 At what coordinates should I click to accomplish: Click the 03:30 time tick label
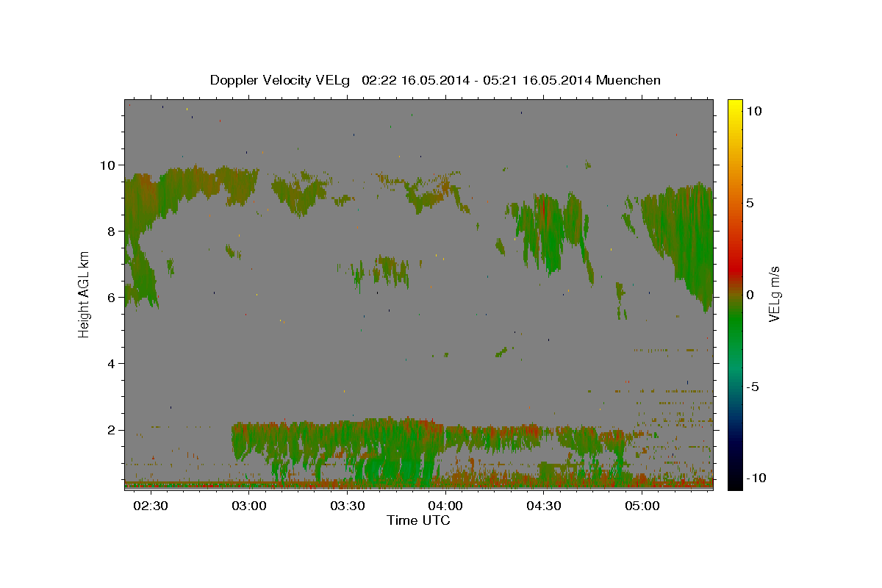(347, 506)
